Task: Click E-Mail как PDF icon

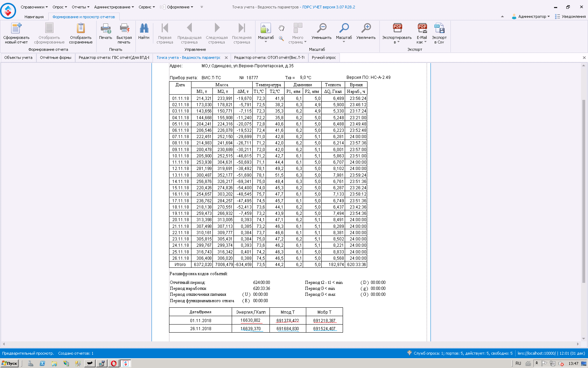Action: [x=422, y=28]
